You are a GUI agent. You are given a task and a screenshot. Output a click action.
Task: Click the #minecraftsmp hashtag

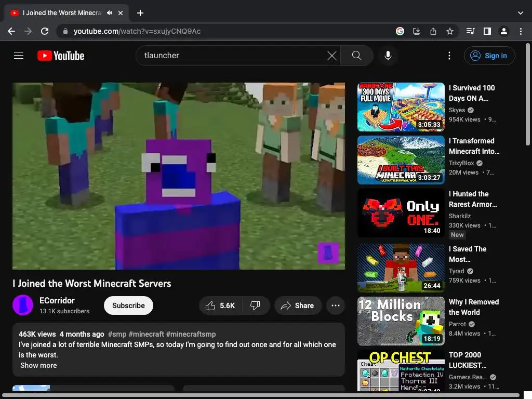pos(191,334)
